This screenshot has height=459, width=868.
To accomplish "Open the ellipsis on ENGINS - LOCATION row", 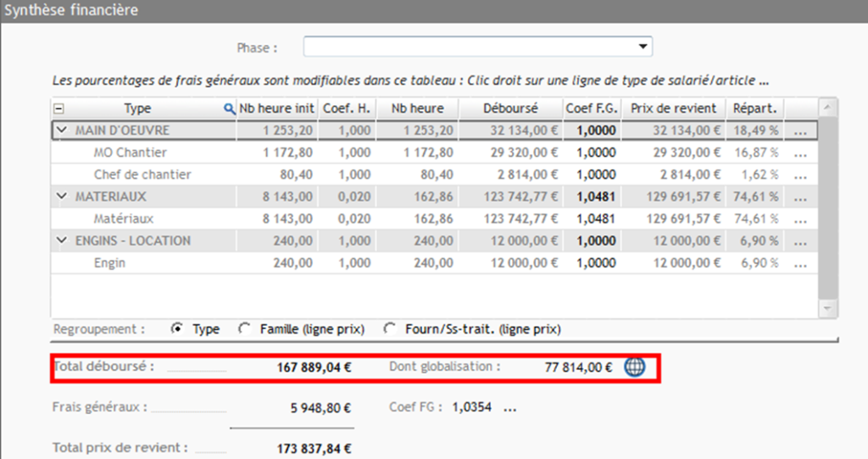I will point(800,243).
